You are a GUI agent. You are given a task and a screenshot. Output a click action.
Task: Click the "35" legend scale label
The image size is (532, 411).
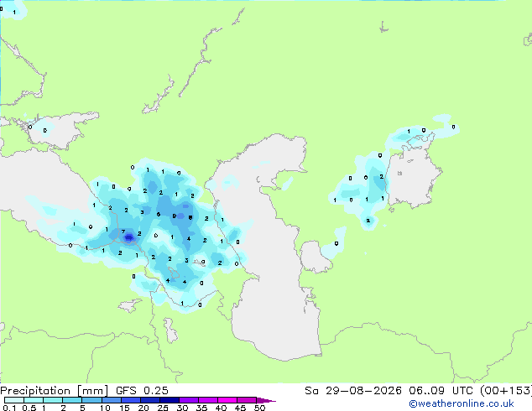point(201,408)
